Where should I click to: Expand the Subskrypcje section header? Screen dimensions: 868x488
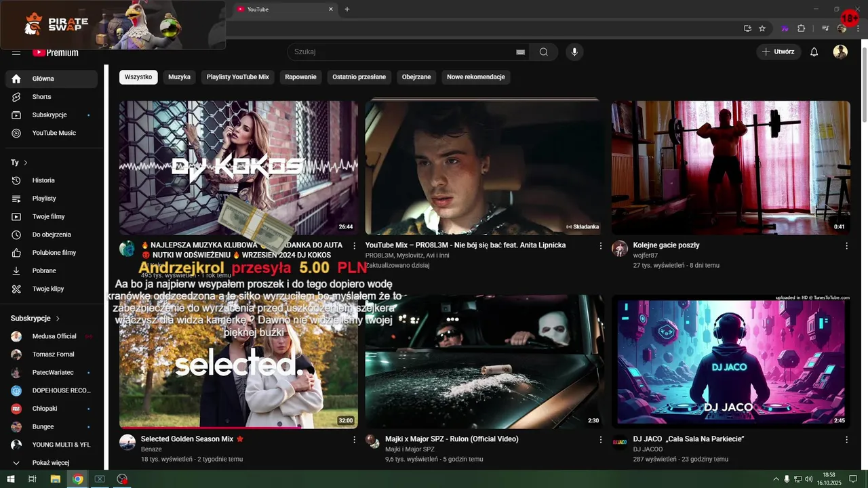tap(35, 318)
